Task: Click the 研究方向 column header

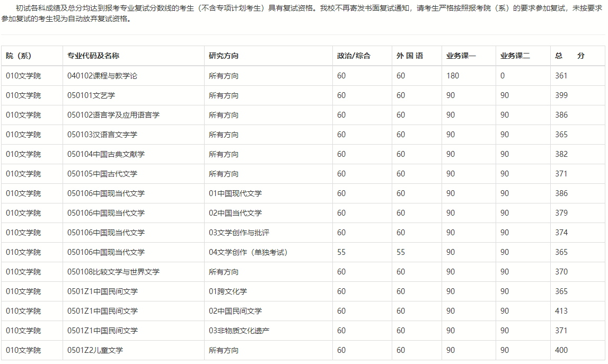Action: [224, 56]
